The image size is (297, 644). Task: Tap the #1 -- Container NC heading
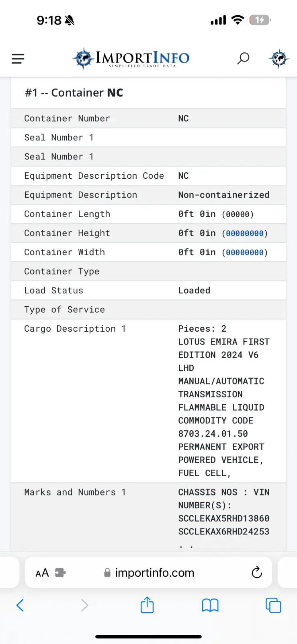coord(74,93)
